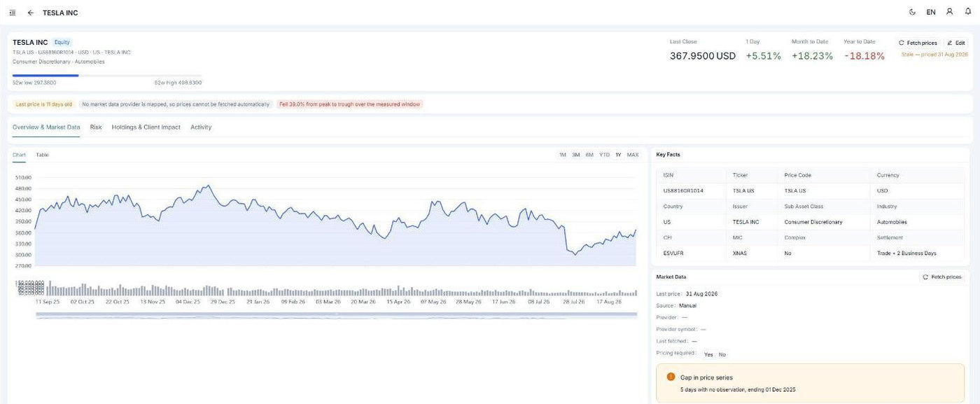This screenshot has width=980, height=404.
Task: Click Settlement value Trade + 2 Business Days
Action: point(906,253)
